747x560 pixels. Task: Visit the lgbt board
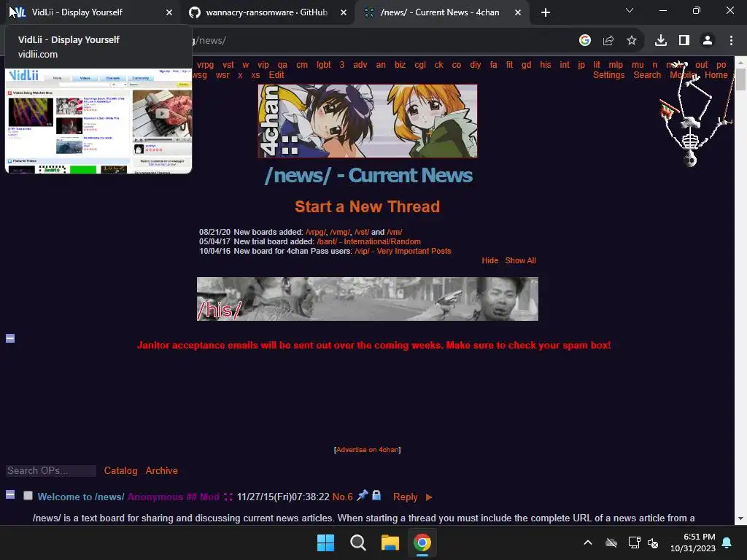pyautogui.click(x=323, y=65)
